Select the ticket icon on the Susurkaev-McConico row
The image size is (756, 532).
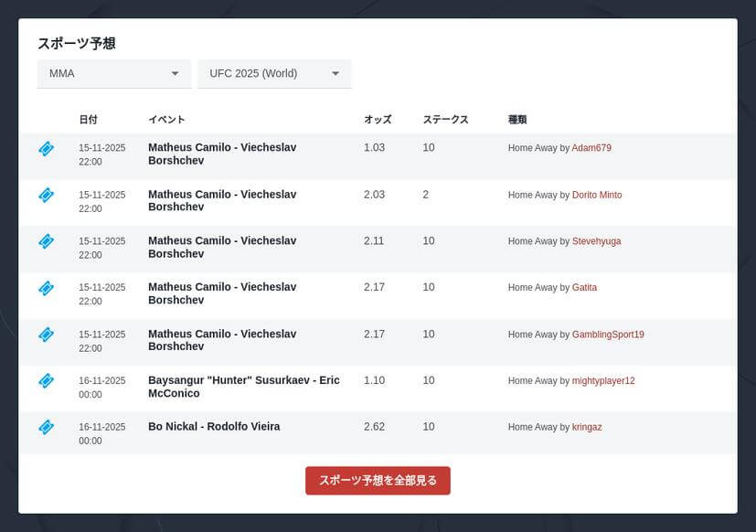pos(46,381)
